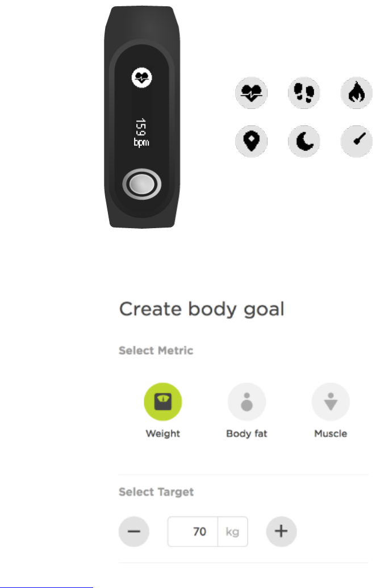Viewport: 380px width, 588px height.
Task: Click the target weight field showing 70
Action: (x=193, y=531)
